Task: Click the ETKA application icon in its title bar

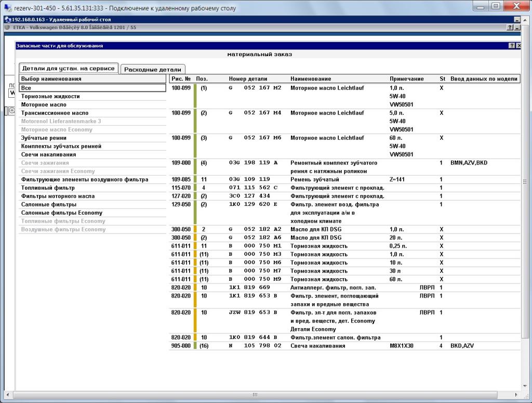Action: point(7,28)
